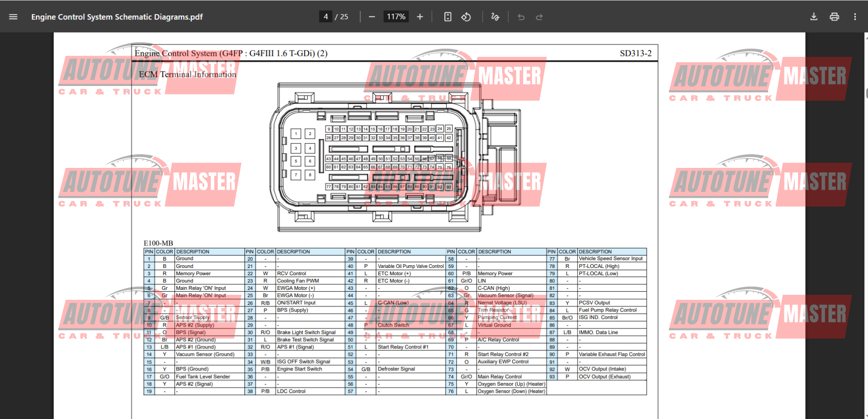Click the page count label / 25
The width and height of the screenshot is (868, 419).
pyautogui.click(x=342, y=16)
